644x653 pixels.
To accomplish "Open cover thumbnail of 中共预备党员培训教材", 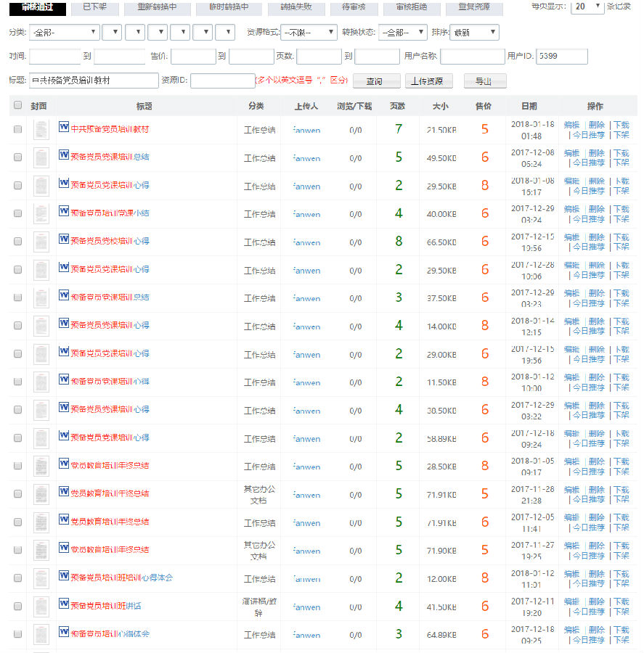I will point(41,130).
